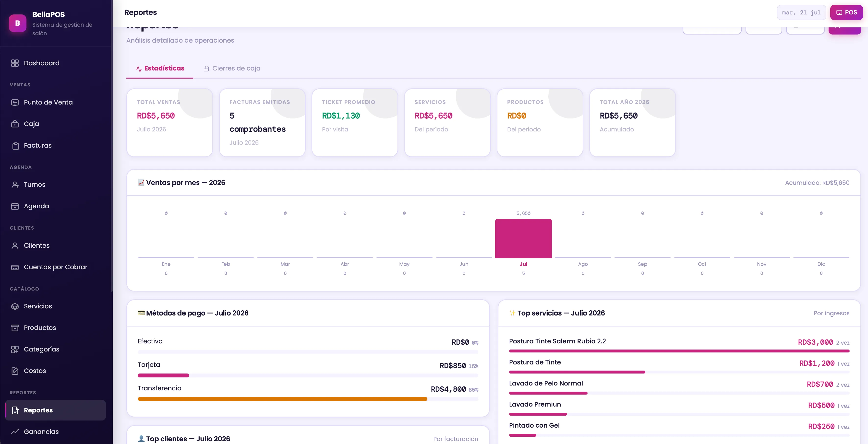Open Dashboard grid icon in sidebar
Viewport: 868px width, 444px height.
[15, 63]
